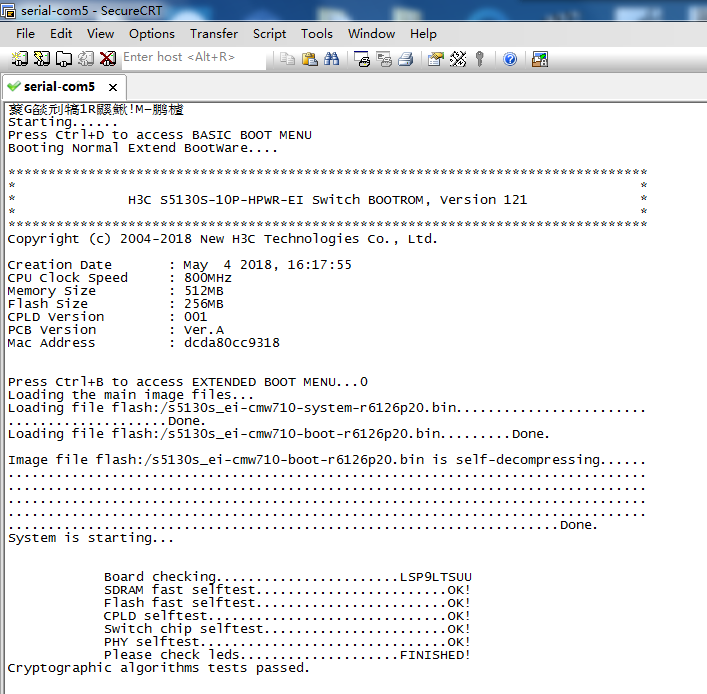Open the Script menu
The image size is (707, 694).
click(269, 34)
